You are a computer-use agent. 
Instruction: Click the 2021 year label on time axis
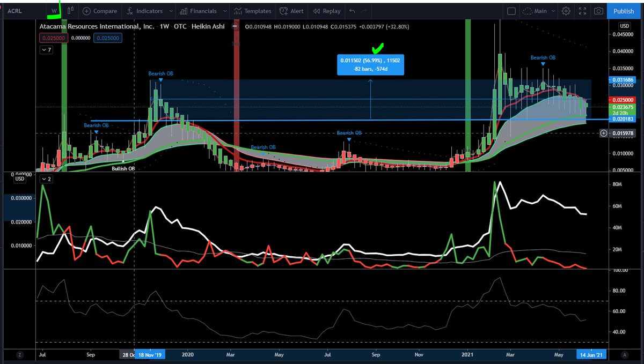[x=467, y=354]
